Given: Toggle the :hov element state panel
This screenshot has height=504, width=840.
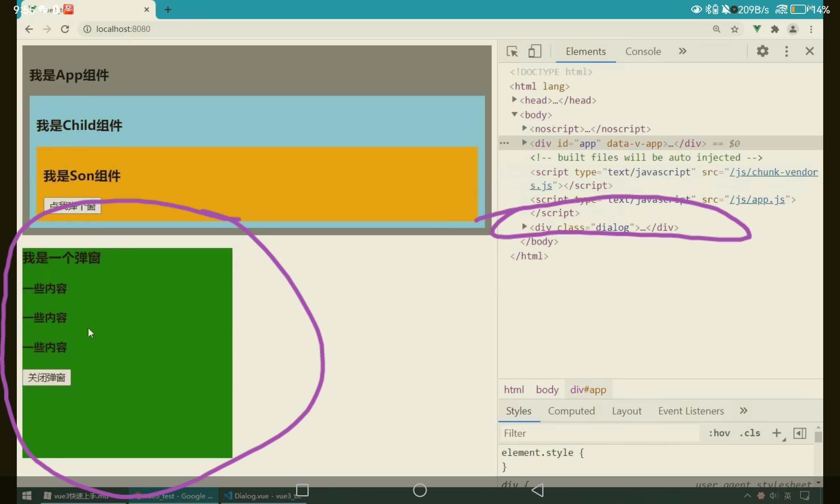Looking at the screenshot, I should pos(719,433).
